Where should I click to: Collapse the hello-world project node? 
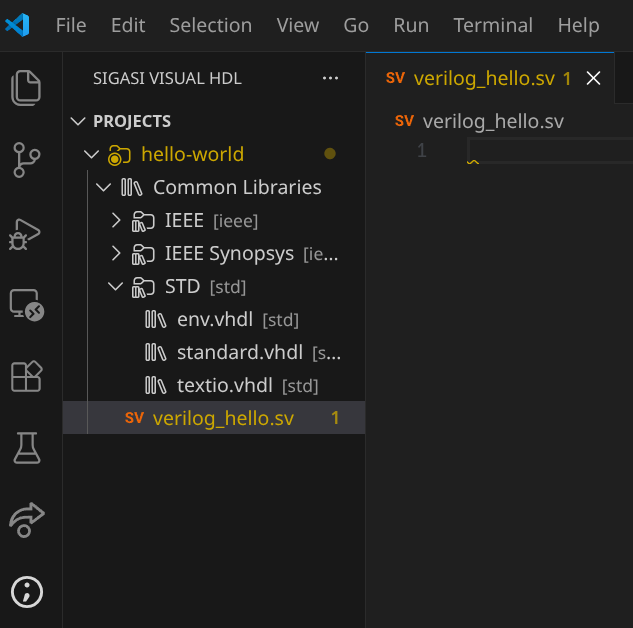92,154
